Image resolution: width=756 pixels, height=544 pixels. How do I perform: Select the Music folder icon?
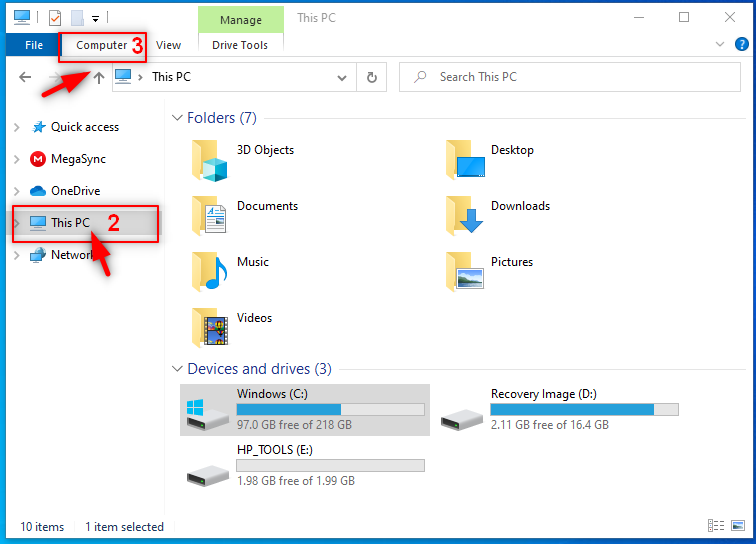pyautogui.click(x=210, y=272)
